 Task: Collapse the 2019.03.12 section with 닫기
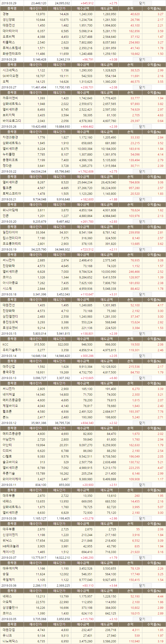[x=142, y=423]
